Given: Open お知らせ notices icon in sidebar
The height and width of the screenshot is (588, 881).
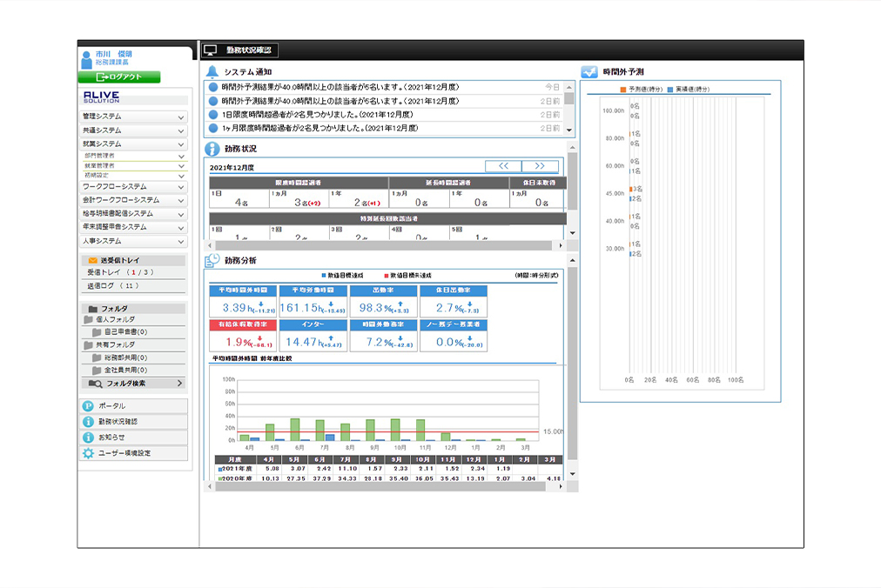Looking at the screenshot, I should tap(88, 438).
